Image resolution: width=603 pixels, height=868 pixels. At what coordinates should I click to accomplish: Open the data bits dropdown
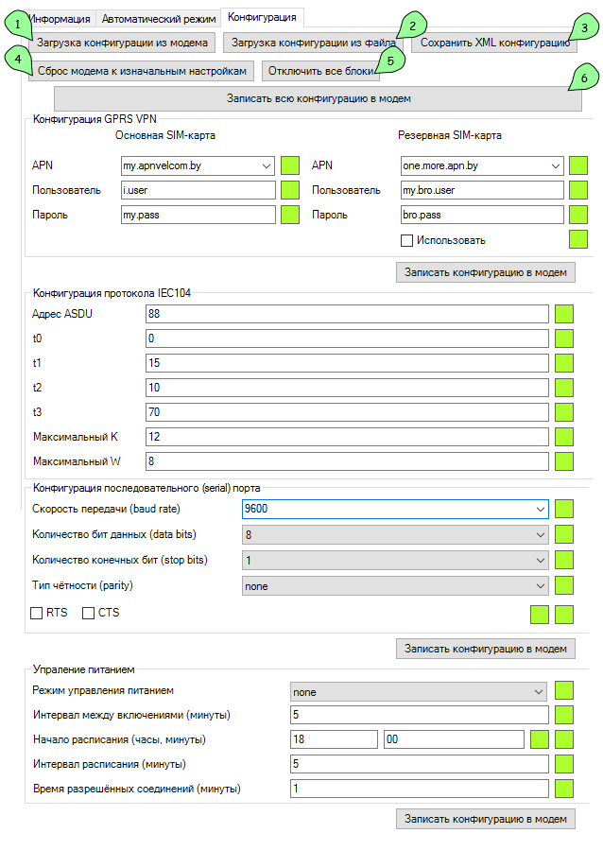coord(540,535)
